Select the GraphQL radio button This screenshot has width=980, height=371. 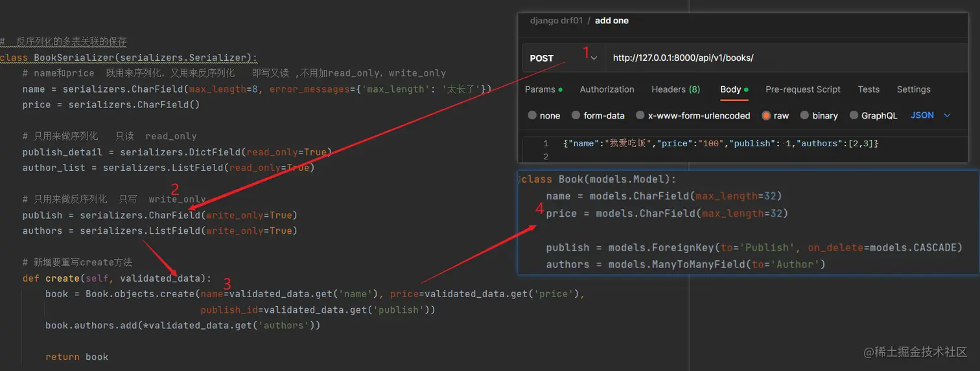[x=854, y=115]
